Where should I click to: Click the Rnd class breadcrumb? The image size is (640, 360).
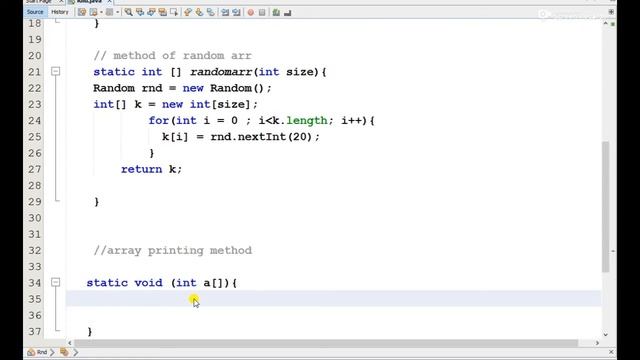coord(37,352)
